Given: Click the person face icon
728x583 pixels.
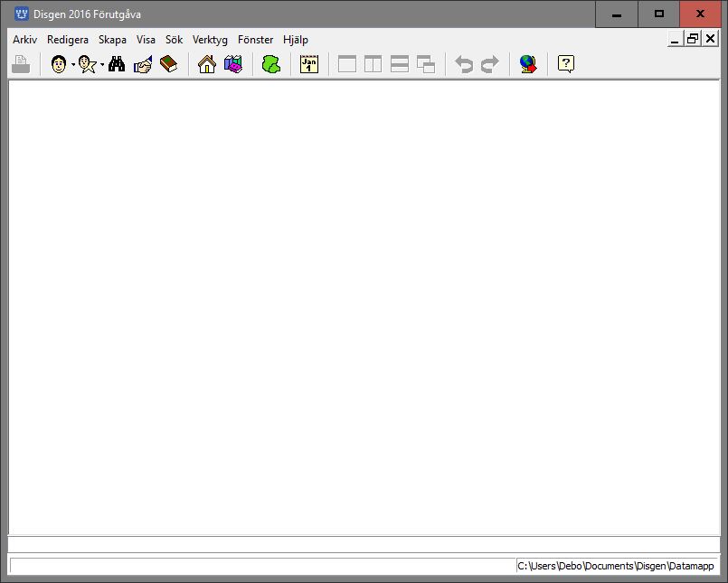Looking at the screenshot, I should [x=59, y=64].
